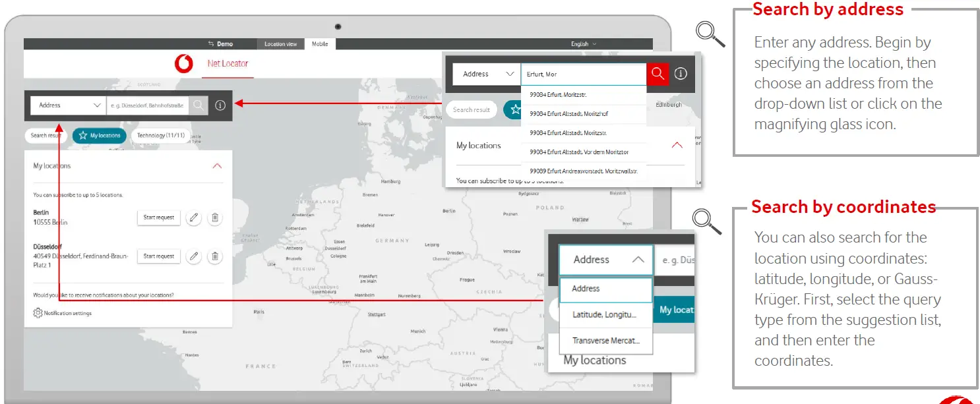This screenshot has height=404, width=980.
Task: Toggle the Technology (11/11) filter pill
Action: click(160, 136)
